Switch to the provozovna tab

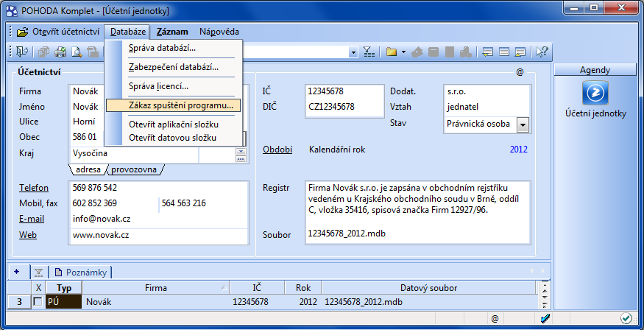pyautogui.click(x=134, y=169)
